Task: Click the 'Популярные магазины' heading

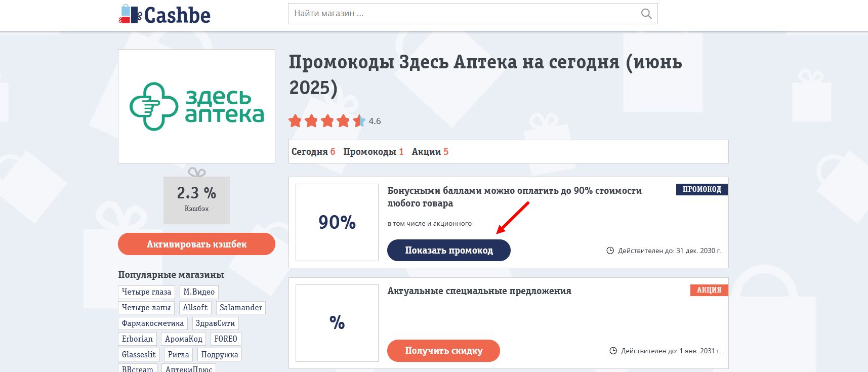Action: click(x=171, y=275)
